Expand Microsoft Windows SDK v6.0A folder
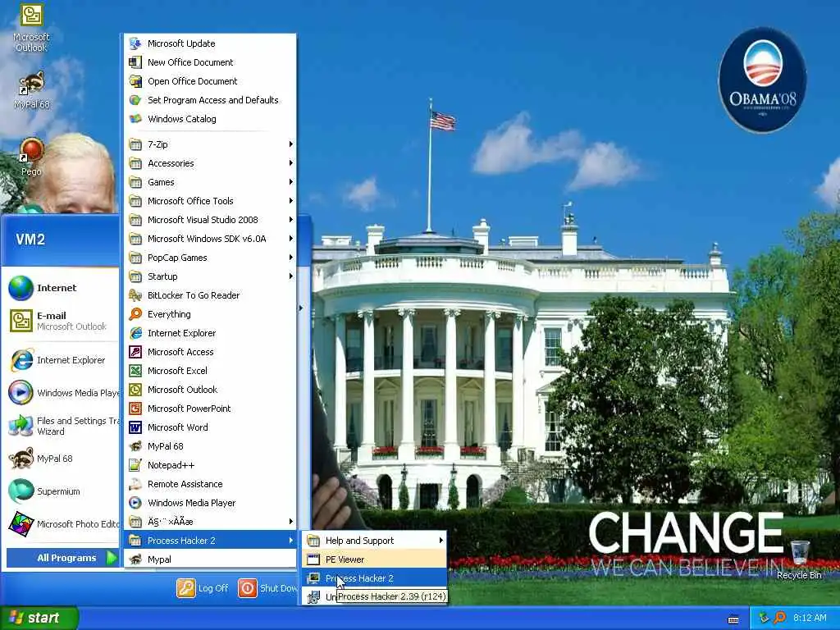 211,239
